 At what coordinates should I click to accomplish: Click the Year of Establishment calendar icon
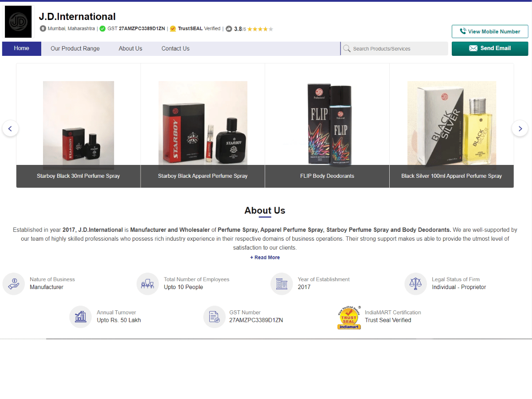(x=282, y=284)
